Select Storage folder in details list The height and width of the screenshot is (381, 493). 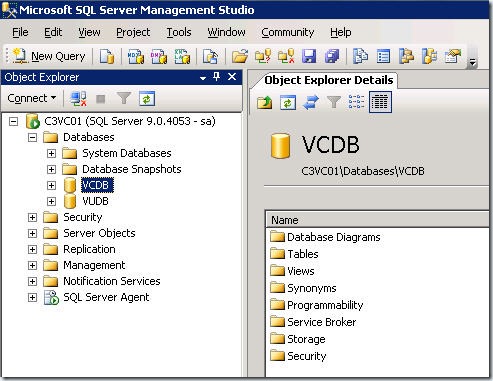[306, 339]
